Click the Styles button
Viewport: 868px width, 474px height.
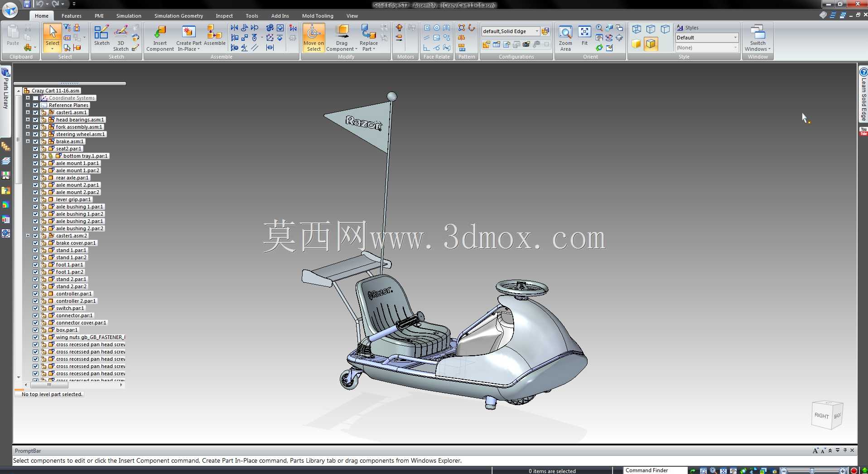[x=688, y=28]
